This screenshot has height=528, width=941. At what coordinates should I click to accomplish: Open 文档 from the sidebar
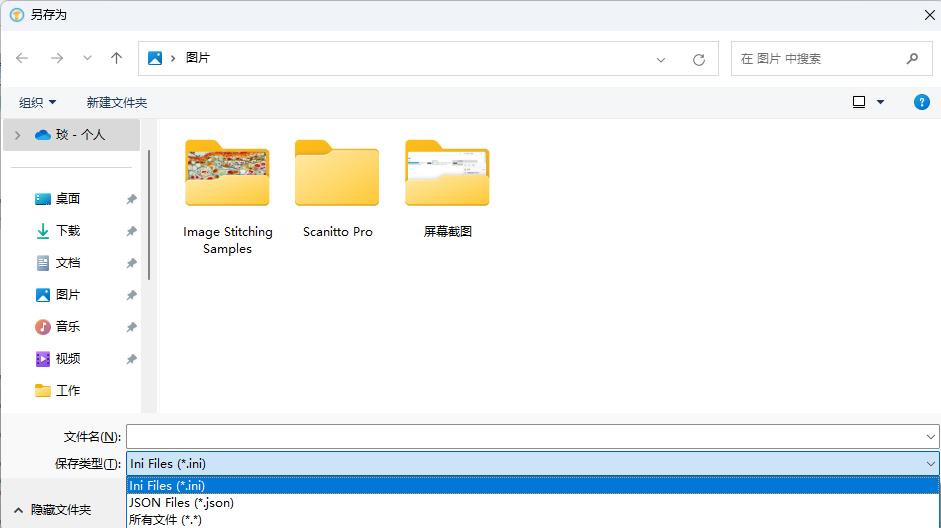(x=68, y=263)
